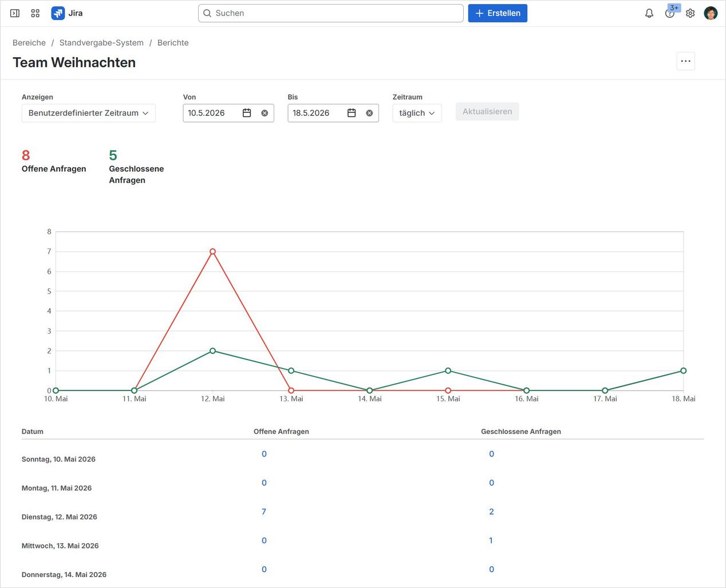Screen dimensions: 726x588
Task: Open geschlossene Anfragen value 2 for Dienstag
Action: click(x=491, y=512)
